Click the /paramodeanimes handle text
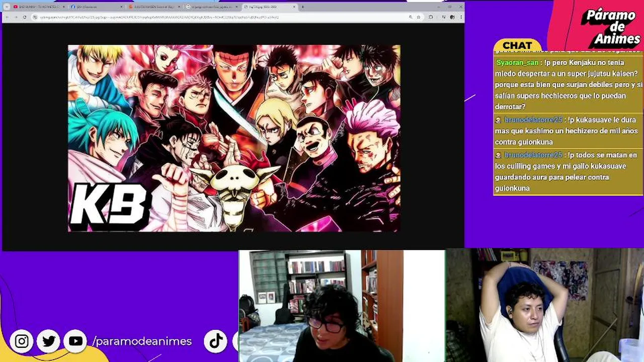The height and width of the screenshot is (362, 644). pyautogui.click(x=142, y=341)
